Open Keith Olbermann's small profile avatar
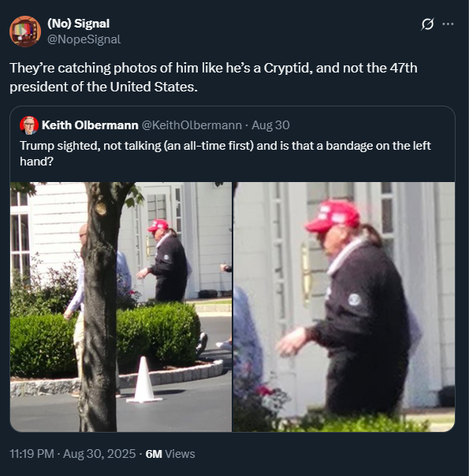This screenshot has height=476, width=469. pyautogui.click(x=29, y=125)
